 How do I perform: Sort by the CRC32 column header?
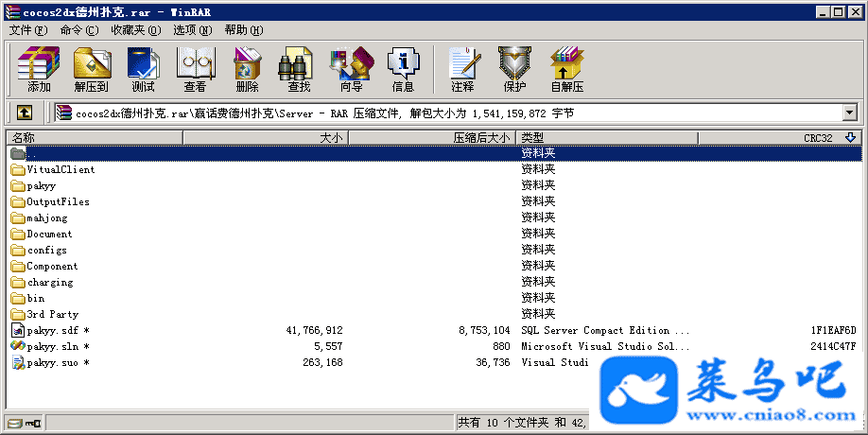(x=780, y=138)
